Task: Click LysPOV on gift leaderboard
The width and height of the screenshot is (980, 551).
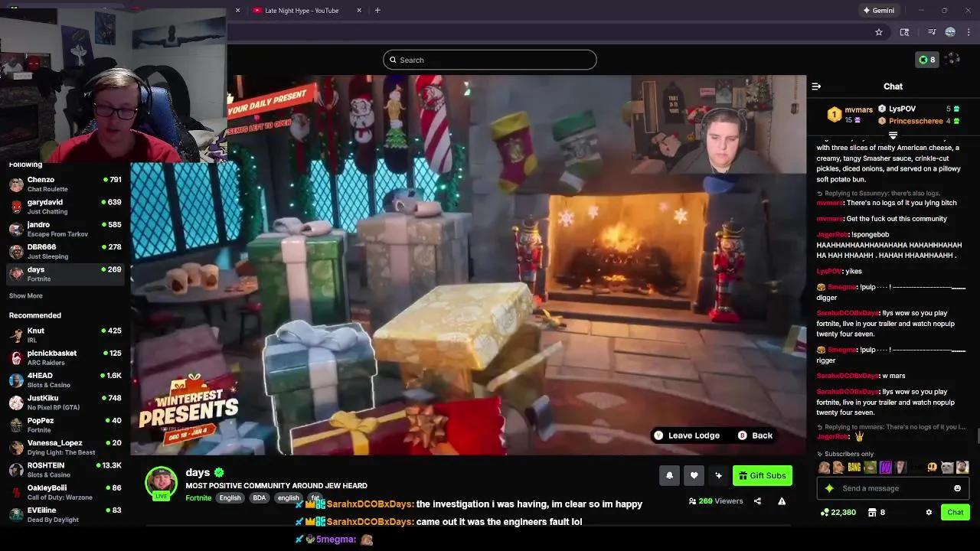Action: pyautogui.click(x=902, y=109)
